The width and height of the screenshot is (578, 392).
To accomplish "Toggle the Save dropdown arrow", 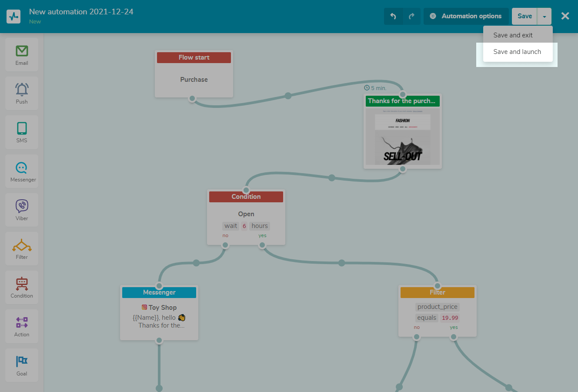I will coord(545,16).
